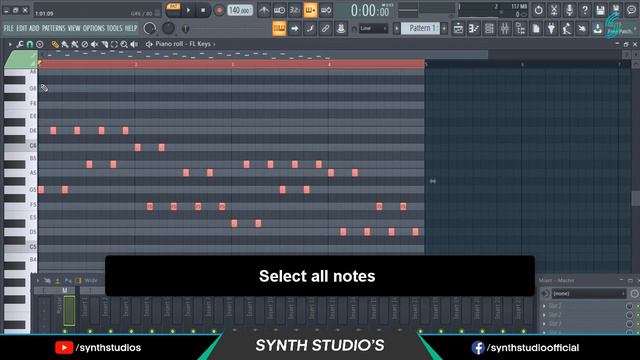
Task: Click the master volume knob
Action: (x=150, y=28)
